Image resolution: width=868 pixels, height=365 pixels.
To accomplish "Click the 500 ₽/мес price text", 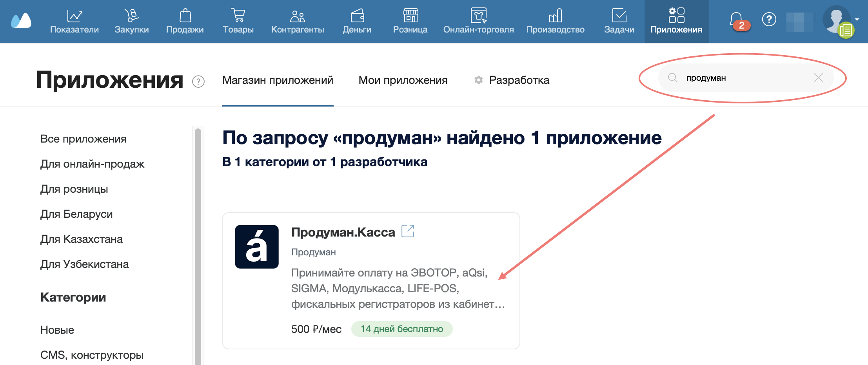I will click(316, 329).
